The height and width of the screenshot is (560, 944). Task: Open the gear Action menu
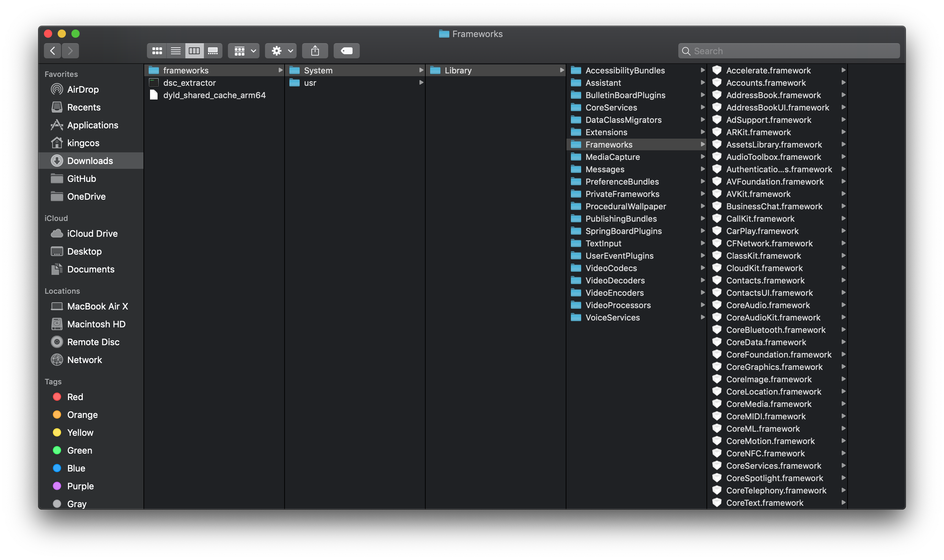pyautogui.click(x=280, y=51)
